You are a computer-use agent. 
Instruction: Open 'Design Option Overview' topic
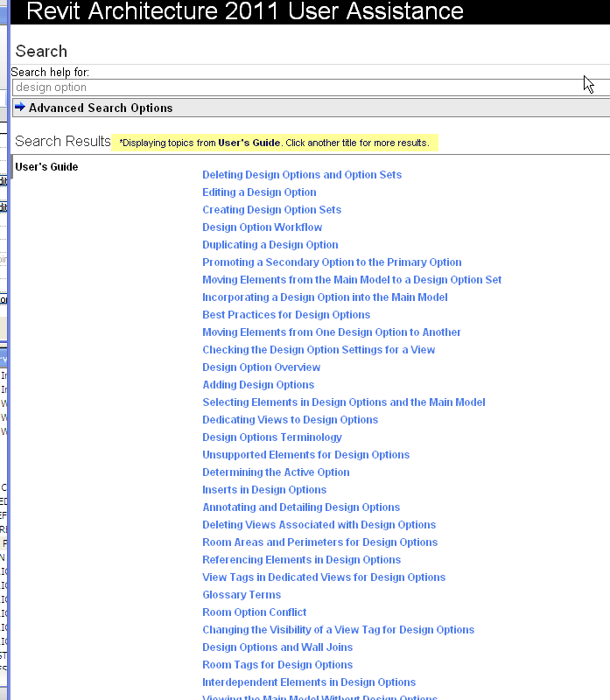tap(261, 367)
